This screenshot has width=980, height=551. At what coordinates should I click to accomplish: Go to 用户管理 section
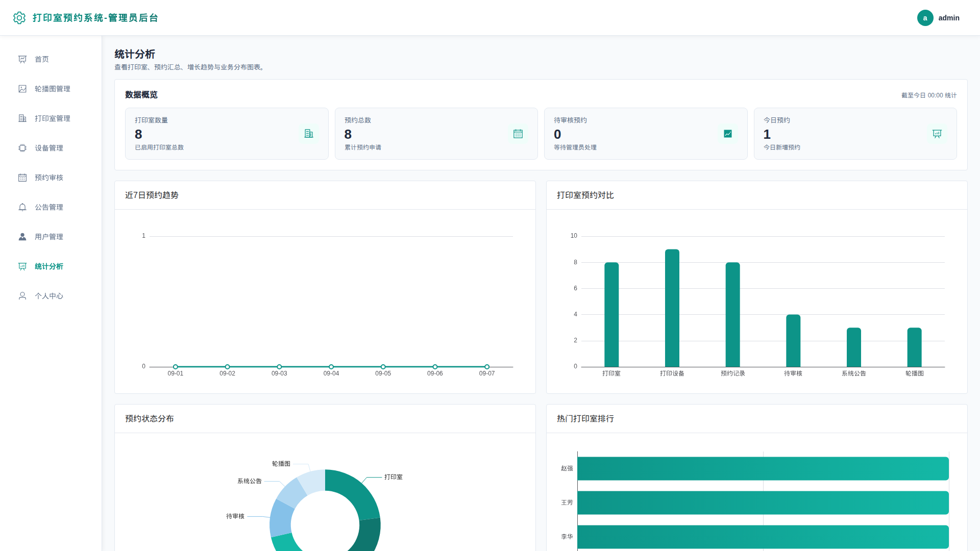click(51, 237)
